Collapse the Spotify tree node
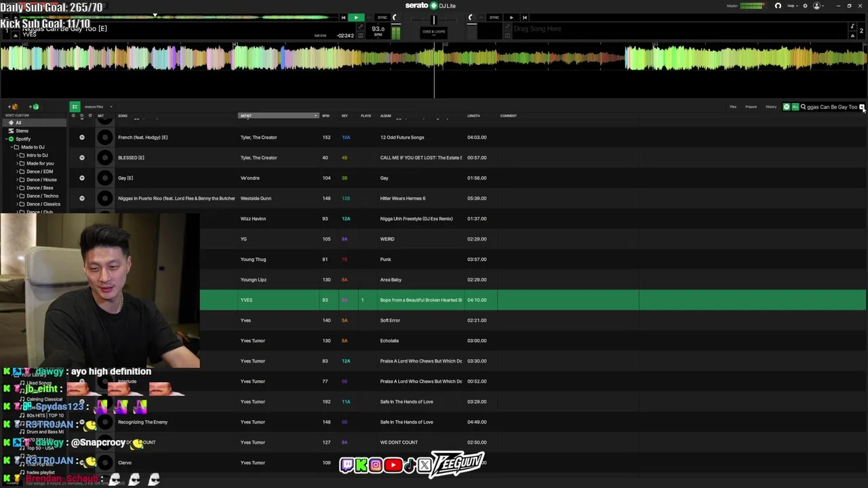 click(5, 139)
